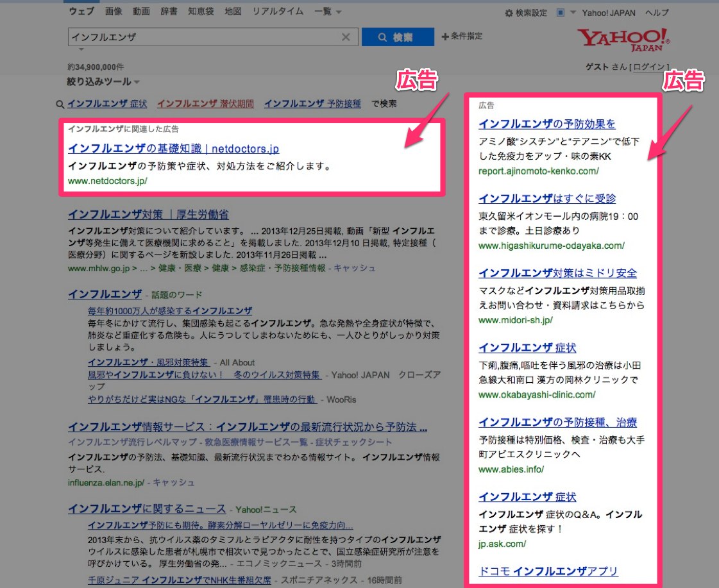Open the netdoctors.jp ad link

(173, 149)
